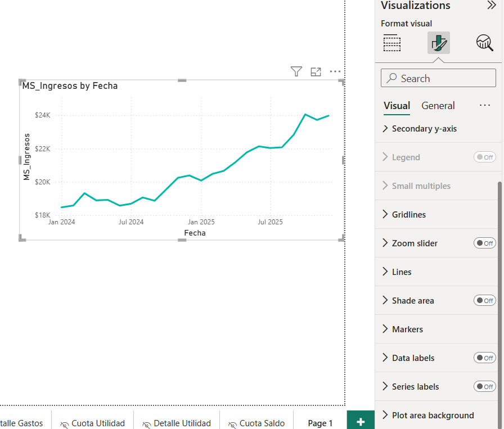Switch to the General tab
This screenshot has width=504, height=429.
coord(438,106)
